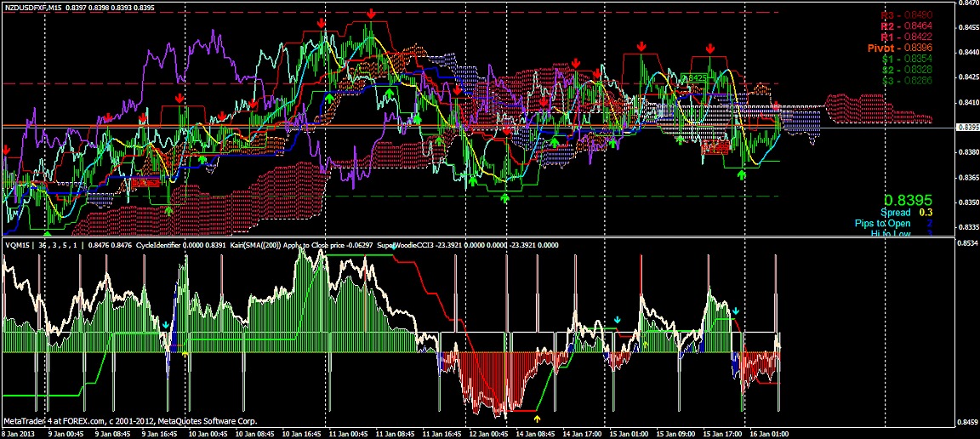Click the lowest green buy arrow under the 14 Jan trough
This screenshot has height=439, width=980.
pos(505,198)
